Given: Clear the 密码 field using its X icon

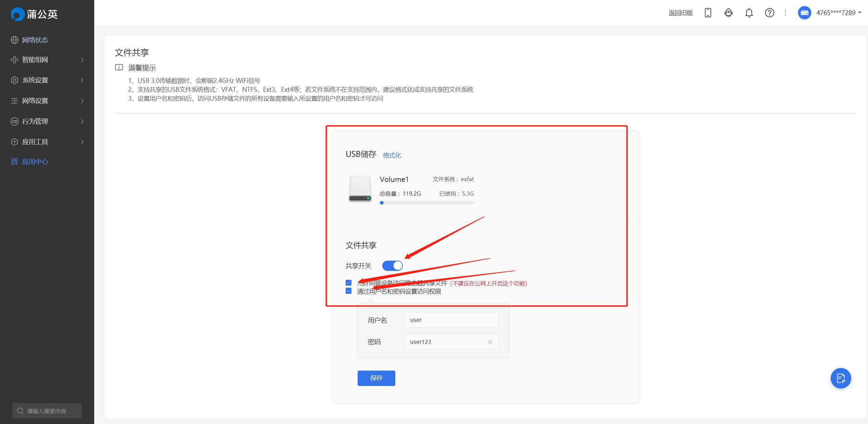Looking at the screenshot, I should pyautogui.click(x=490, y=341).
